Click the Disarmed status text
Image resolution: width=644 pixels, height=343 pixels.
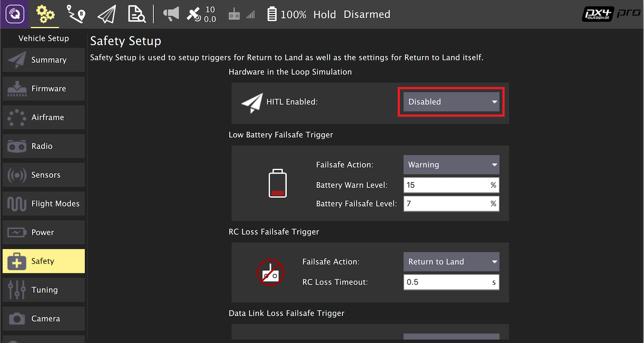coord(367,14)
